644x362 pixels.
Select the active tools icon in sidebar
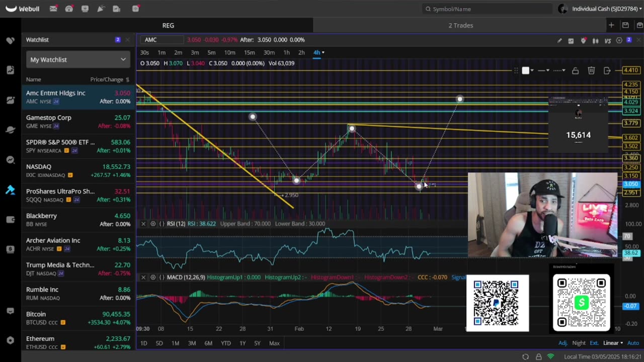(x=10, y=190)
